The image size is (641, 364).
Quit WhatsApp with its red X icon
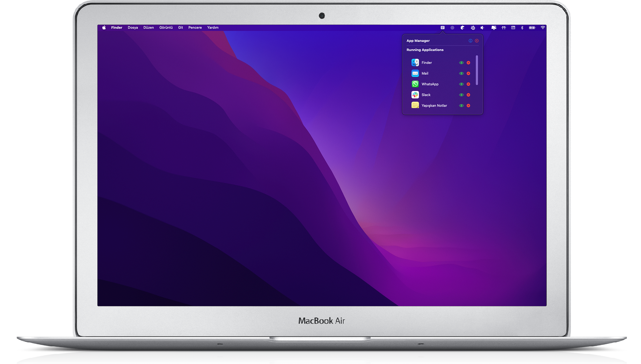tap(469, 84)
